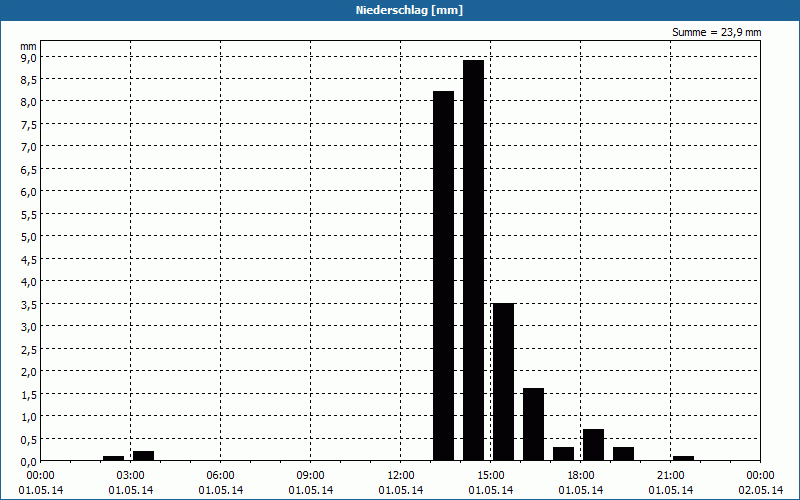
Task: Click the 02.05.14 date label
Action: pyautogui.click(x=761, y=490)
